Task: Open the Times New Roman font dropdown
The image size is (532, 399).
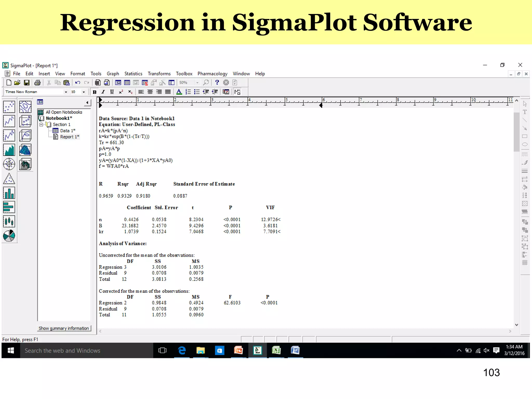Action: coord(66,92)
